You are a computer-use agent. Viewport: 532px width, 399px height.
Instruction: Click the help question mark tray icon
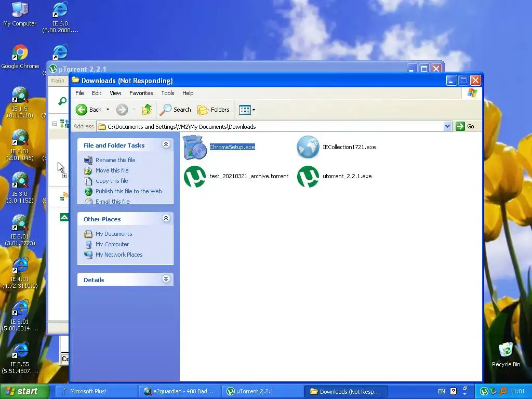453,391
